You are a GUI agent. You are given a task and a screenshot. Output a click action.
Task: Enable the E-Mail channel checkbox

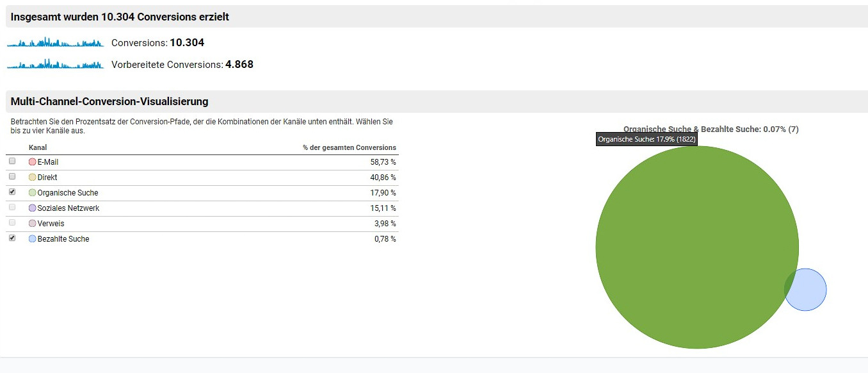tap(12, 162)
